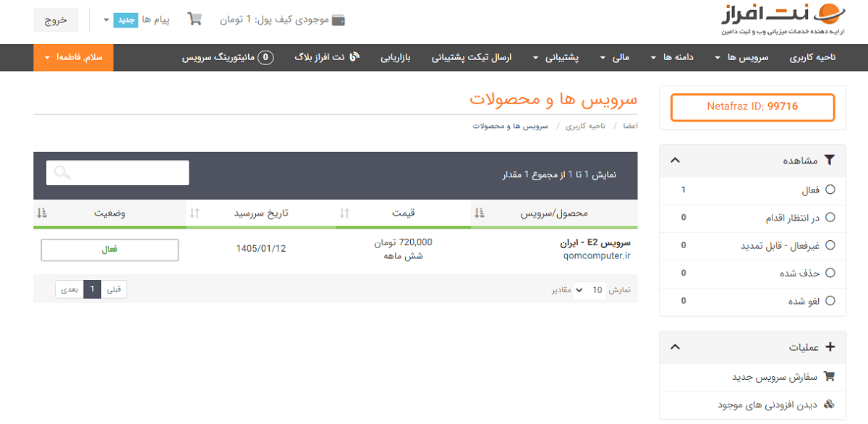Click the Netafraz logo
The width and height of the screenshot is (868, 424).
[x=783, y=20]
